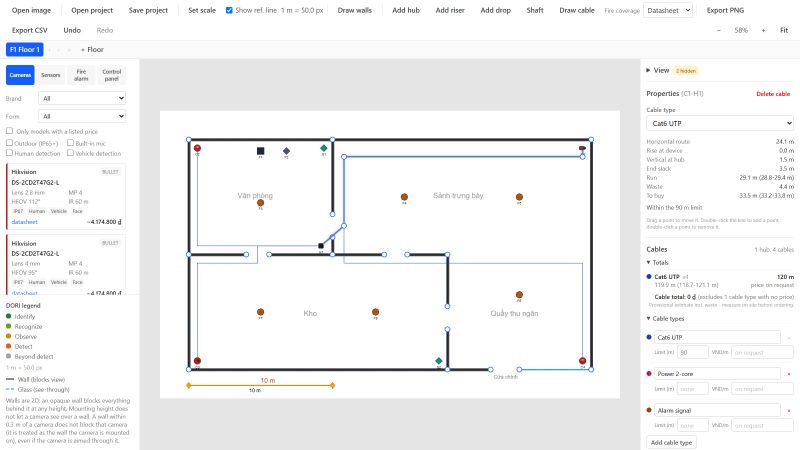Click Delete cable
This screenshot has width=800, height=450.
(x=773, y=94)
